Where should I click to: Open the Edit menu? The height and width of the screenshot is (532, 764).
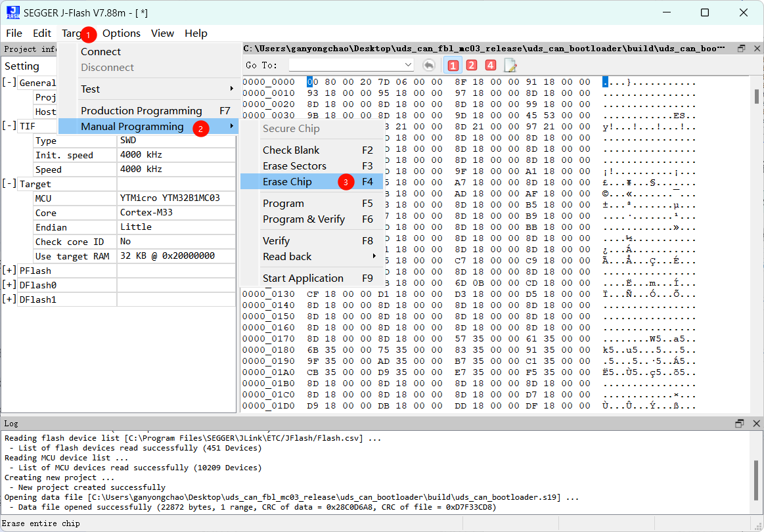(42, 33)
